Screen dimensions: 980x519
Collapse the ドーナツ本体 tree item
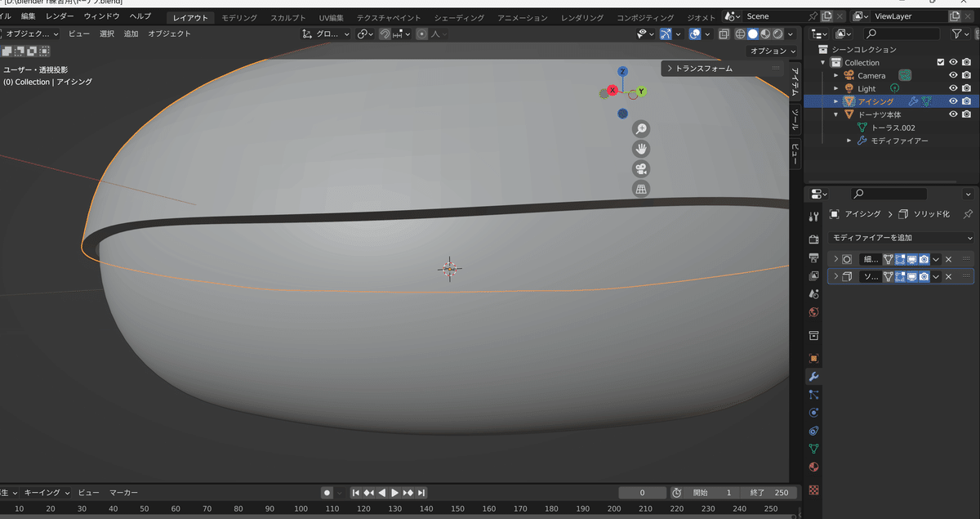pyautogui.click(x=835, y=114)
